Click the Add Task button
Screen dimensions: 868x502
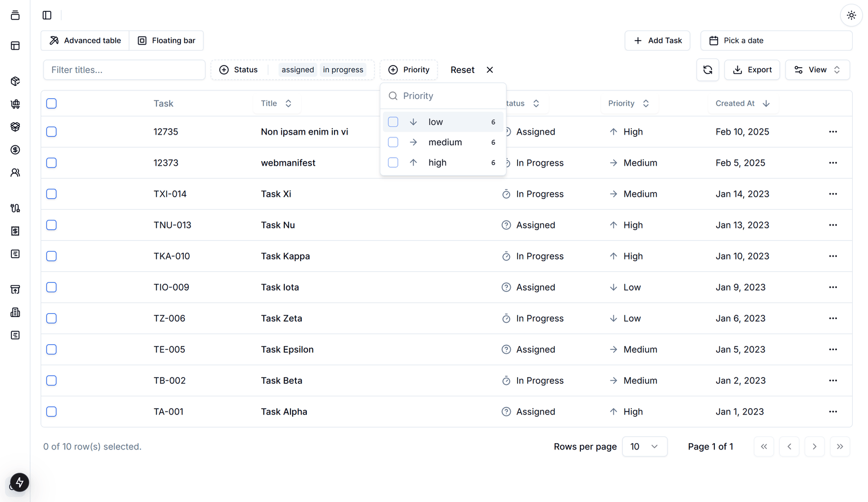[x=657, y=40]
